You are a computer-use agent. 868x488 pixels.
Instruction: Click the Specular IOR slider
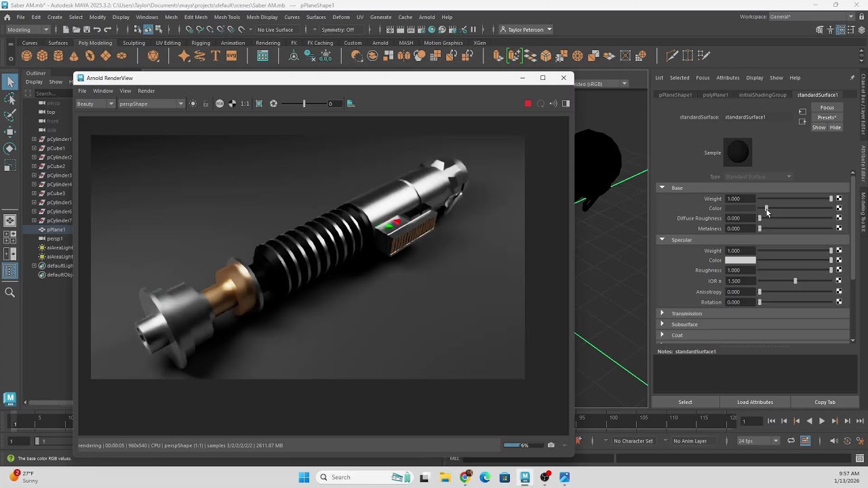(795, 281)
